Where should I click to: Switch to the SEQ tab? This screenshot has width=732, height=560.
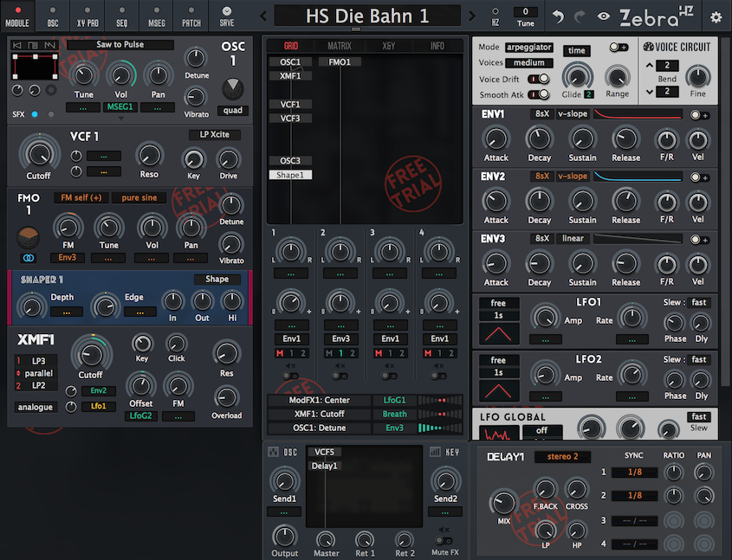122,16
